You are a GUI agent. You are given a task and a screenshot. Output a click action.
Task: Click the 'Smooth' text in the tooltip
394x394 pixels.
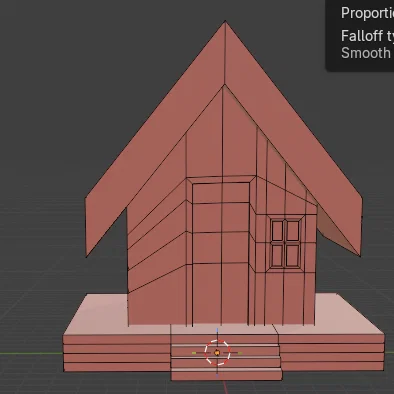point(366,53)
